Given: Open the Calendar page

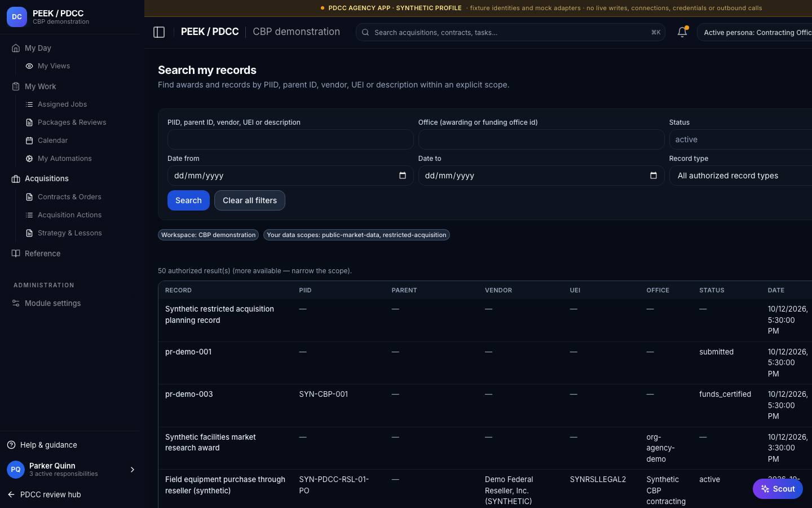Looking at the screenshot, I should (52, 141).
